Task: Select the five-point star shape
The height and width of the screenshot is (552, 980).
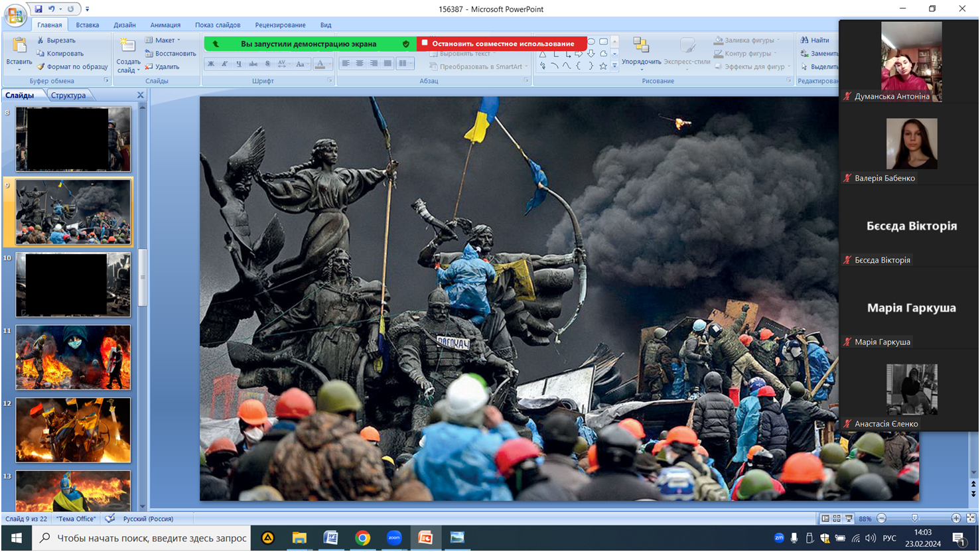Action: [602, 66]
